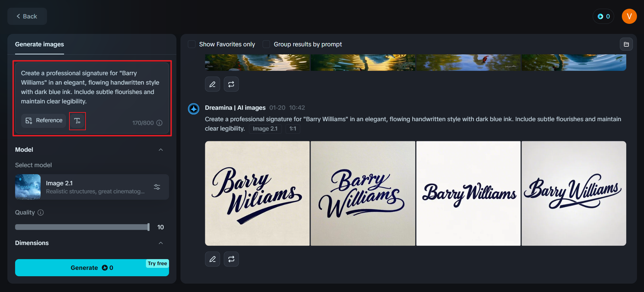Collapse the Dimensions section
The width and height of the screenshot is (644, 292).
tap(161, 243)
